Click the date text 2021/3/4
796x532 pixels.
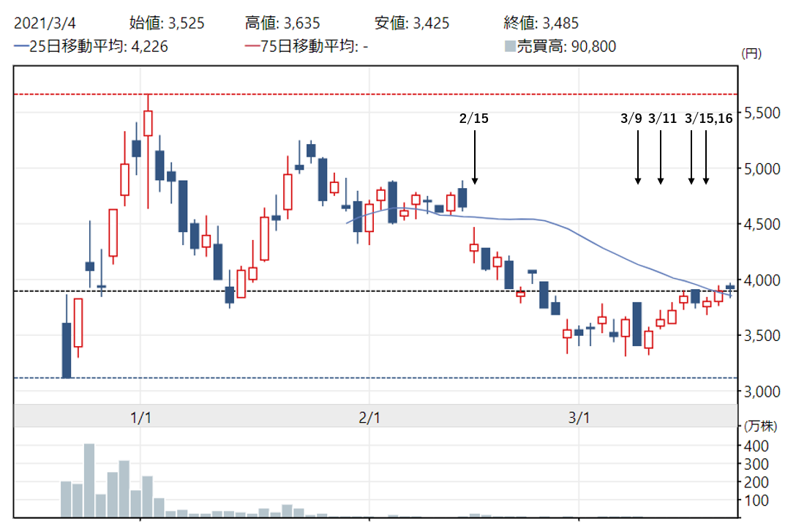[x=45, y=23]
